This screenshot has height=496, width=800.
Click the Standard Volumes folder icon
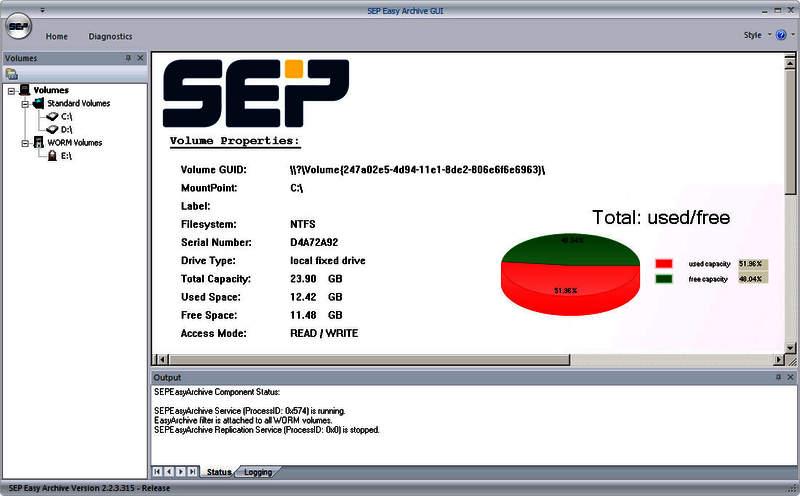coord(39,104)
